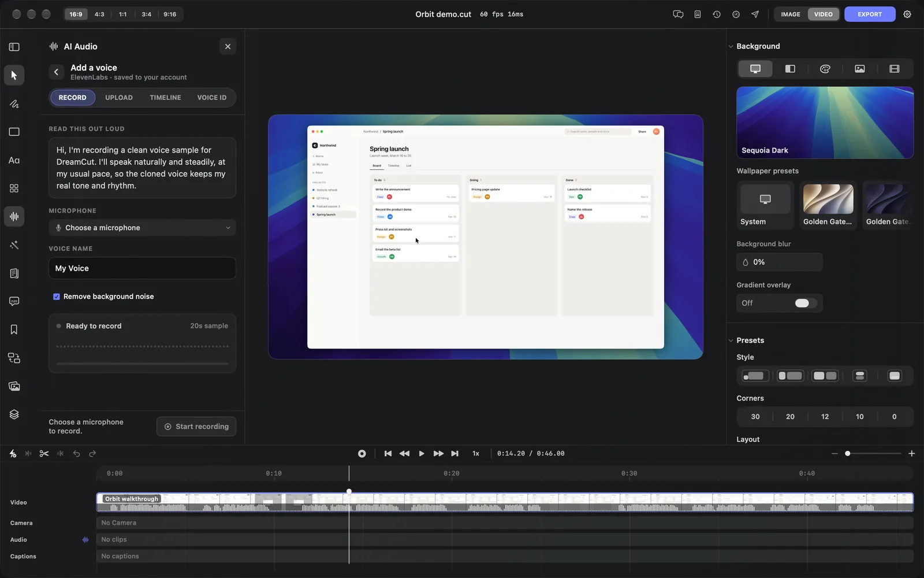Screen dimensions: 924x578
Task: Set corners to 20
Action: pos(790,417)
